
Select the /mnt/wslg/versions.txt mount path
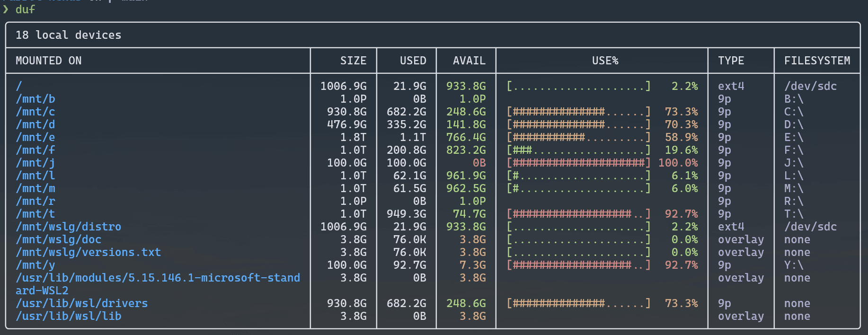click(x=88, y=252)
